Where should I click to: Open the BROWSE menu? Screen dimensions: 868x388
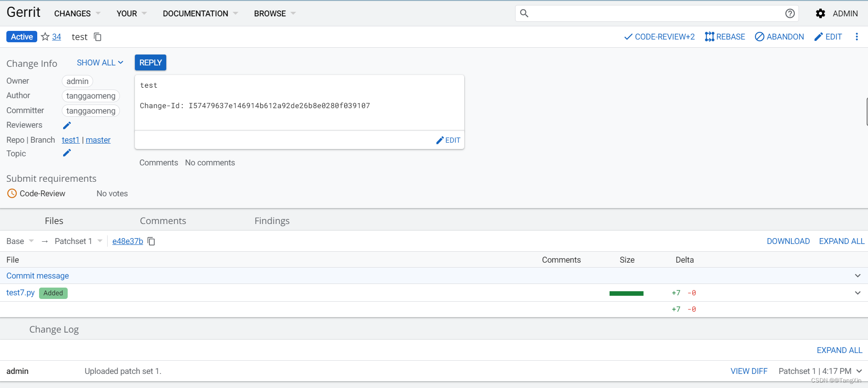point(275,14)
